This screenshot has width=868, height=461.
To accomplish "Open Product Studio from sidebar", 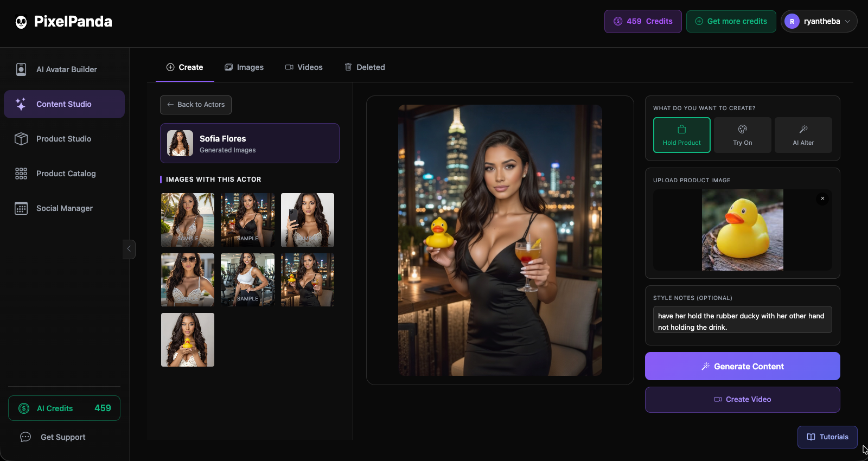I will pyautogui.click(x=64, y=139).
